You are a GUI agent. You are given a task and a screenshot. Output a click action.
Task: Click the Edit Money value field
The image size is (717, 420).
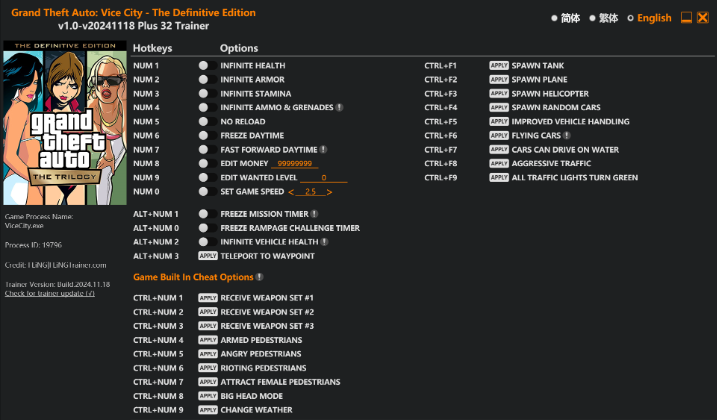pos(294,163)
